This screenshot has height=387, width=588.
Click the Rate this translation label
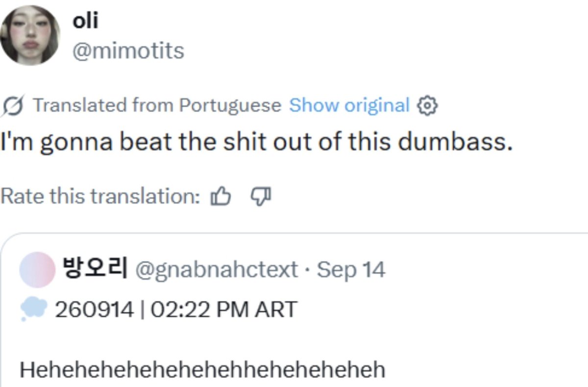tap(100, 196)
